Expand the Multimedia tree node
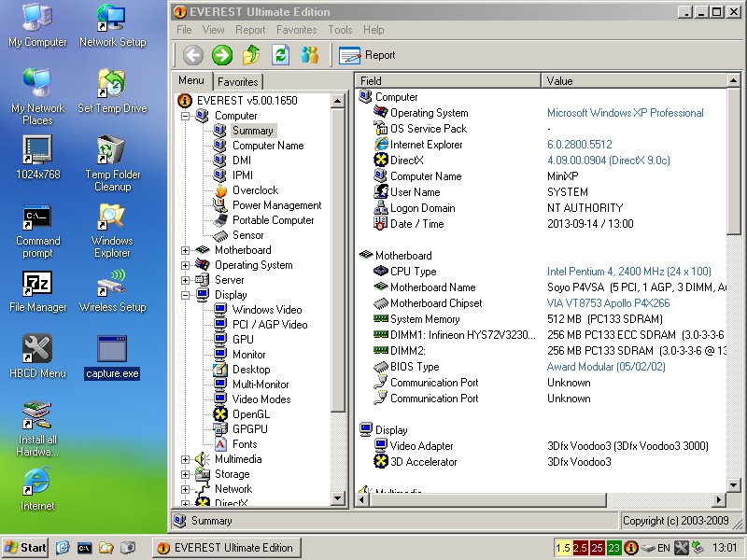This screenshot has height=560, width=747. click(185, 459)
